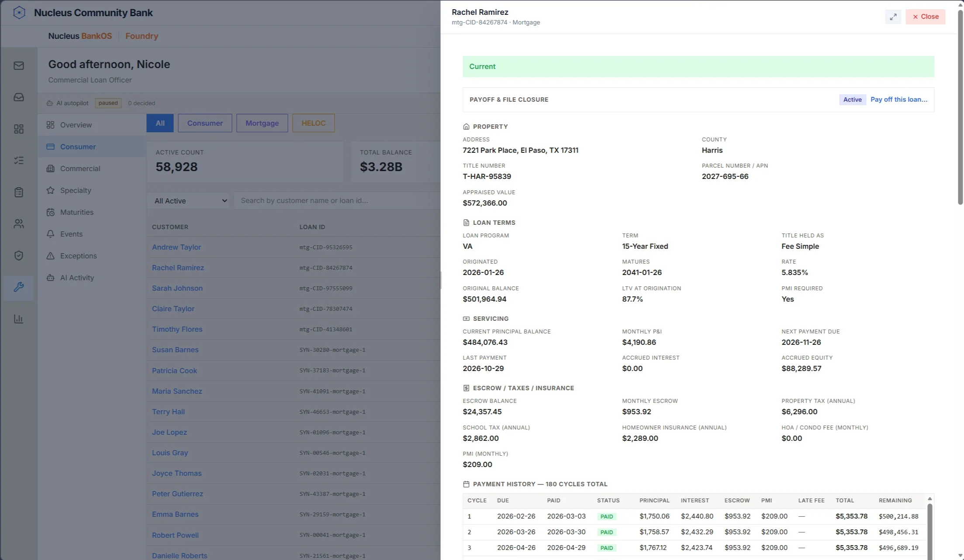Click the Commercial building icon in sidebar
The width and height of the screenshot is (964, 560).
click(x=51, y=168)
